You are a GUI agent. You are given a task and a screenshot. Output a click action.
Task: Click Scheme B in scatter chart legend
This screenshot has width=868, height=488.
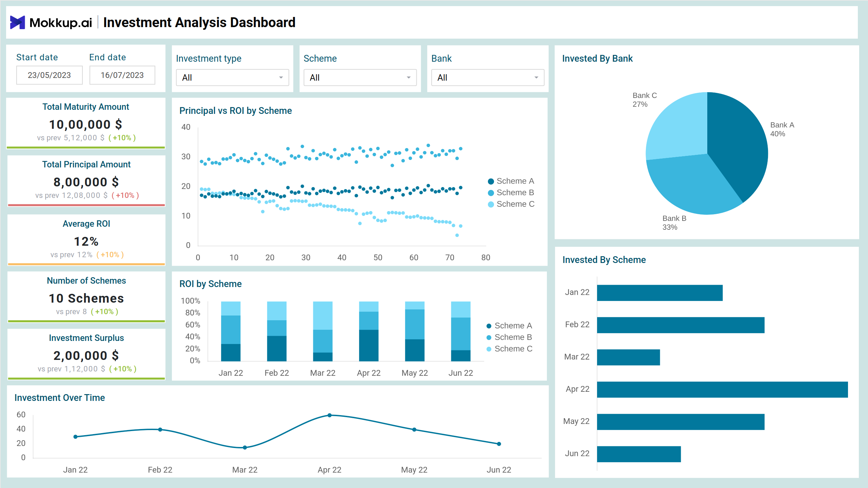[511, 192]
